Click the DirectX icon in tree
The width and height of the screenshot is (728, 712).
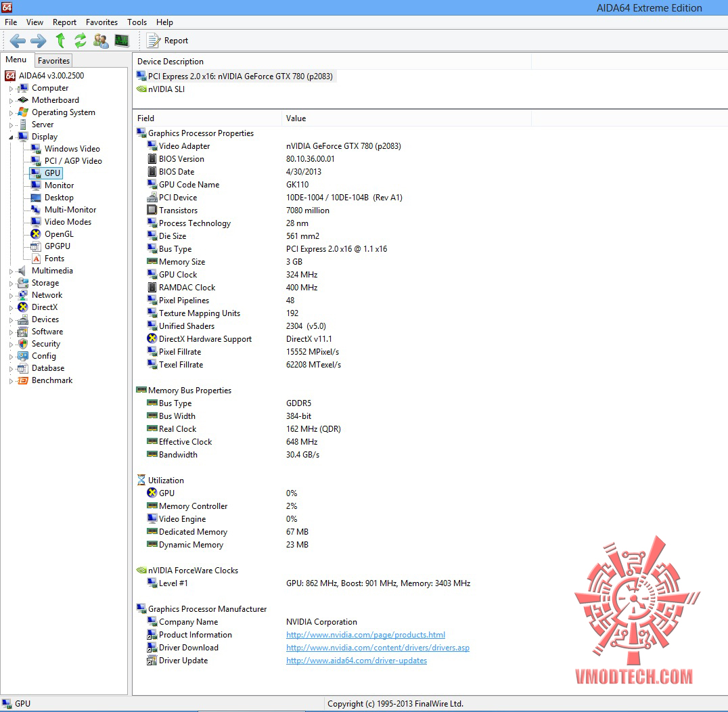point(23,307)
